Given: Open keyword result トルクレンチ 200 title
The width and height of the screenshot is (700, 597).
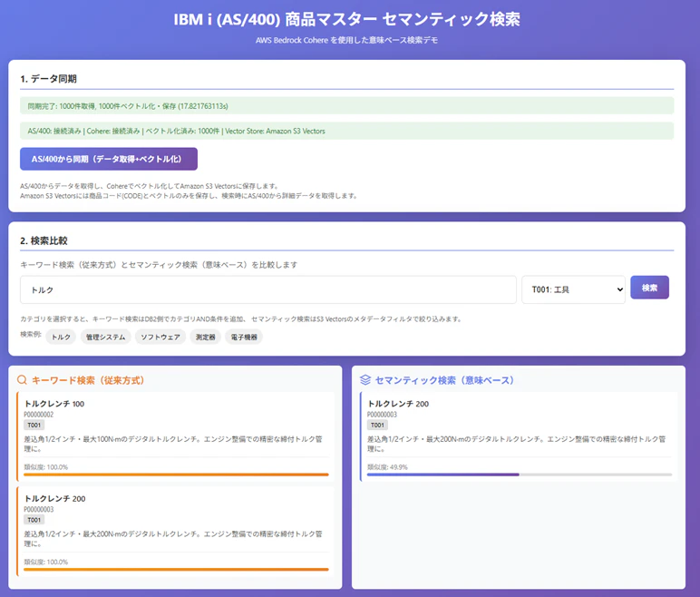Looking at the screenshot, I should [x=54, y=498].
